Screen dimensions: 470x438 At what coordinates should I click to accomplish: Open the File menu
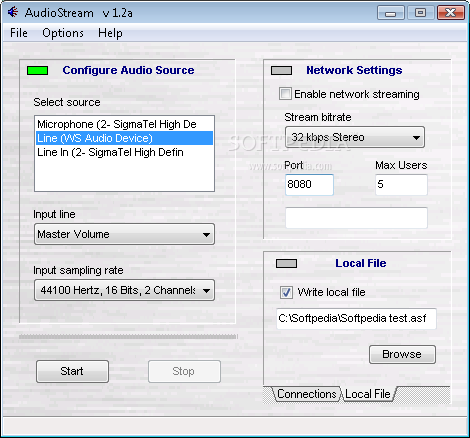click(x=19, y=33)
